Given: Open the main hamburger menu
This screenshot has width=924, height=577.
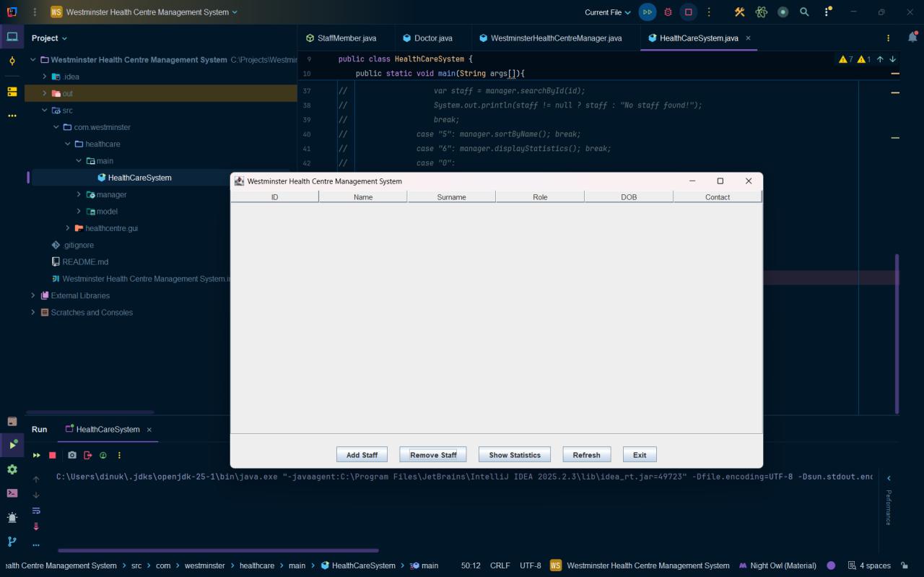Looking at the screenshot, I should (x=34, y=12).
